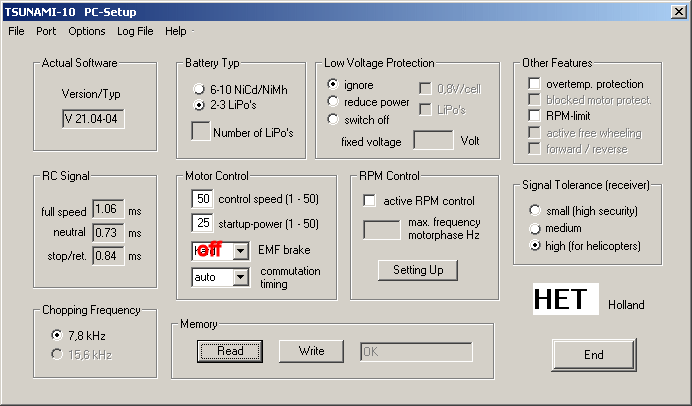692x406 pixels.
Task: Click the HET logo
Action: click(x=565, y=299)
